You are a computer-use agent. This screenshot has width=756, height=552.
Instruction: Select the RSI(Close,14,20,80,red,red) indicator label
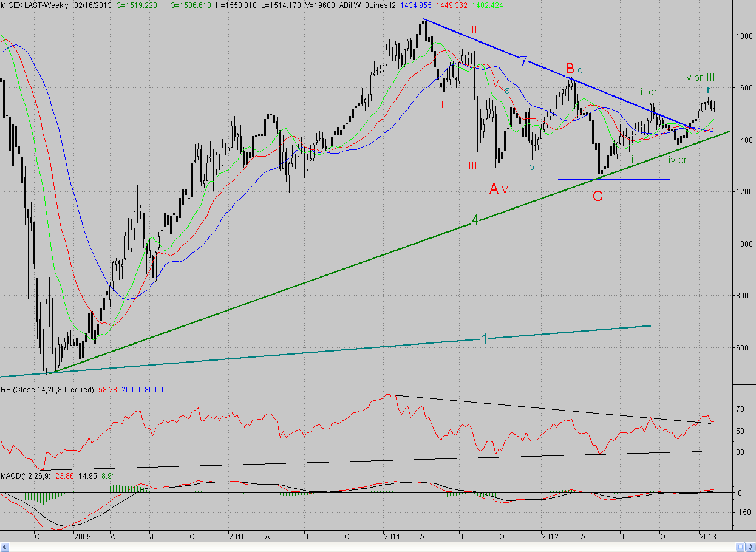(x=47, y=389)
